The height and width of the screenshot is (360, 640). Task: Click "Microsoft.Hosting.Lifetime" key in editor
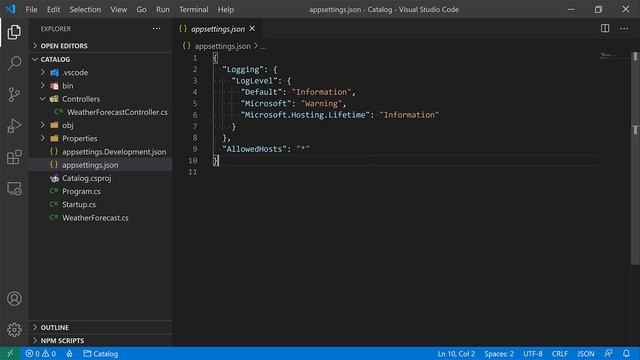pos(305,115)
